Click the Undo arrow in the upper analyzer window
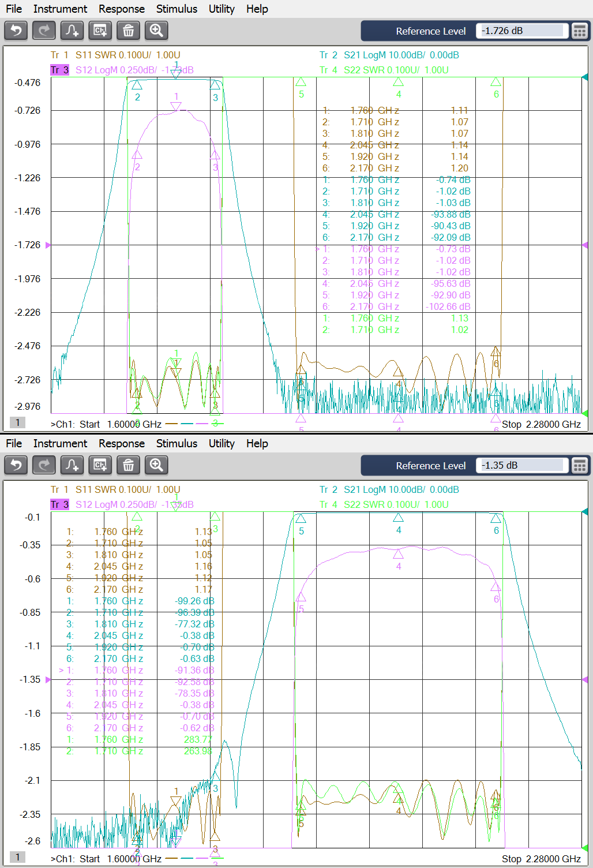The height and width of the screenshot is (868, 593). (x=16, y=30)
